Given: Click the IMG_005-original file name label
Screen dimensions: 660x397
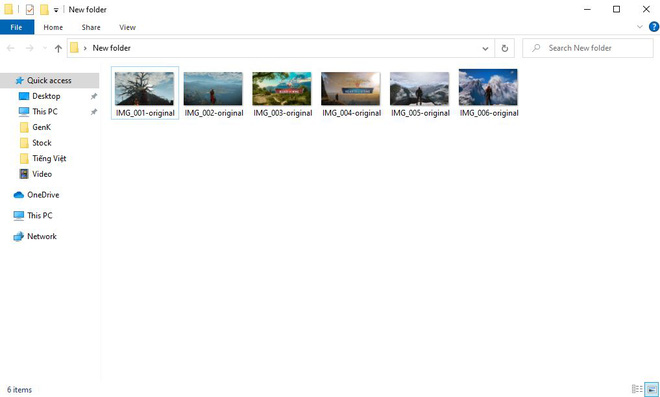Looking at the screenshot, I should [x=420, y=113].
